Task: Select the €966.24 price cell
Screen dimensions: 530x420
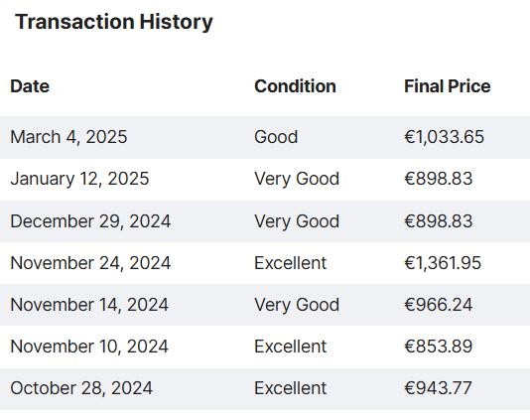Action: [438, 305]
